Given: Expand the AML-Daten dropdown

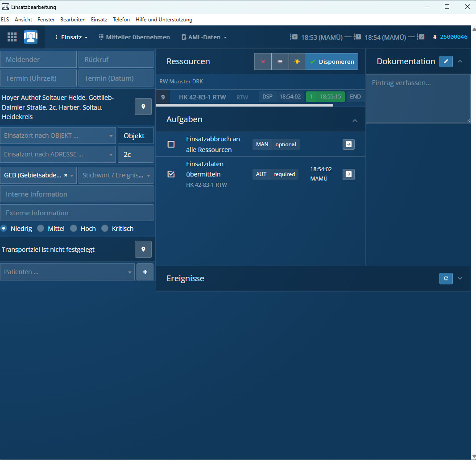Looking at the screenshot, I should coord(204,37).
